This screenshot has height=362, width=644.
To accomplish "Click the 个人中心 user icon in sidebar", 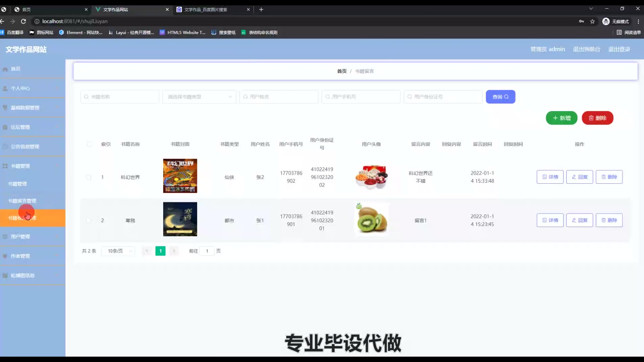I will [x=5, y=88].
